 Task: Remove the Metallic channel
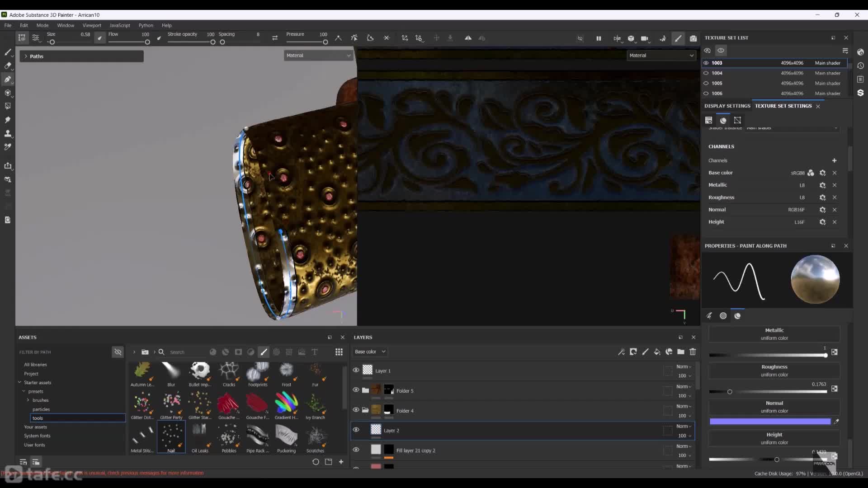click(835, 185)
